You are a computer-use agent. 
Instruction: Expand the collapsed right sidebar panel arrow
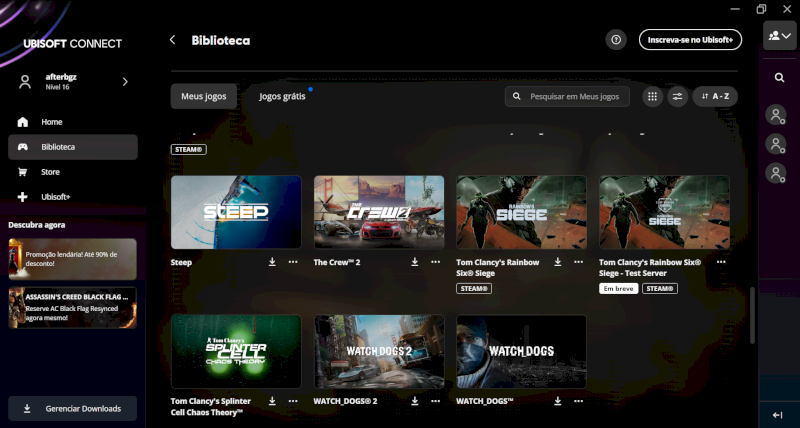click(x=778, y=414)
